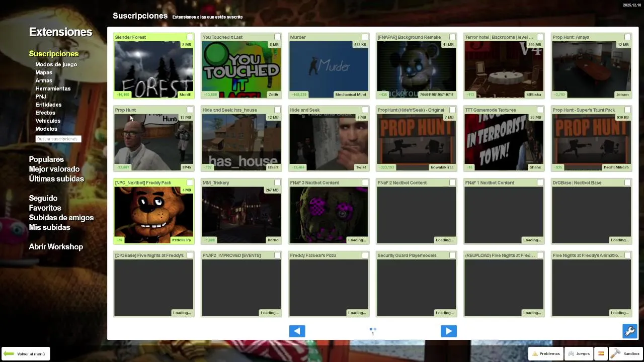Screen dimensions: 644x362
Task: Filter subscriptions by Herramientas
Action: [53, 88]
